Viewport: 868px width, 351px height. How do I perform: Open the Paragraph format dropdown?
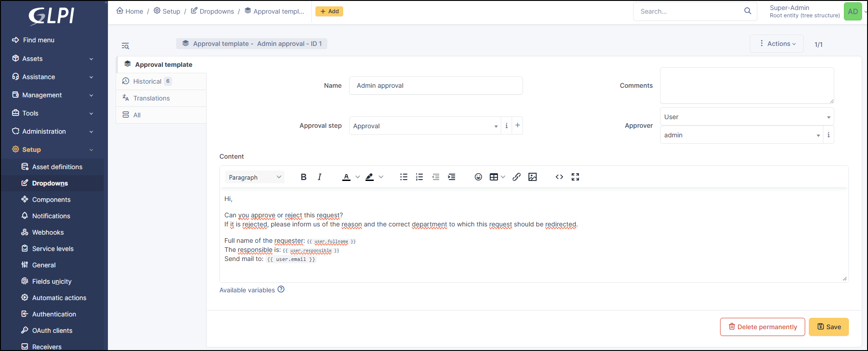(255, 177)
